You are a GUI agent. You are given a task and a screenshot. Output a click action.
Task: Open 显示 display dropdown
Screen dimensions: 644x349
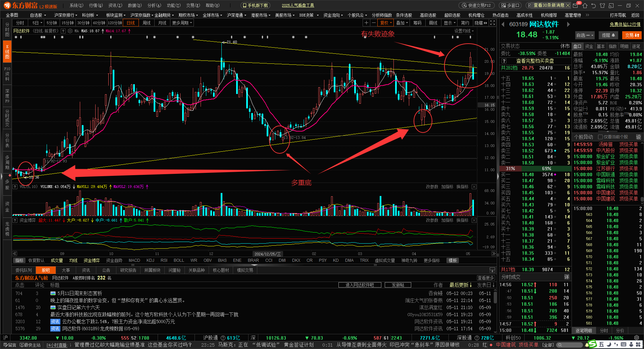coord(449,23)
